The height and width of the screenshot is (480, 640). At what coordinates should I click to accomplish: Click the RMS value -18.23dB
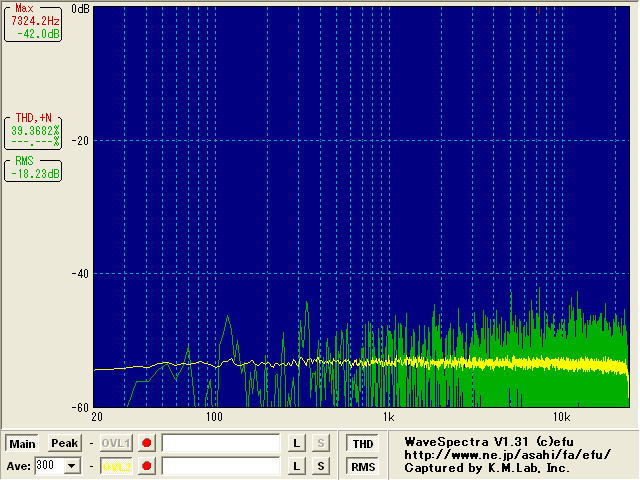click(35, 174)
